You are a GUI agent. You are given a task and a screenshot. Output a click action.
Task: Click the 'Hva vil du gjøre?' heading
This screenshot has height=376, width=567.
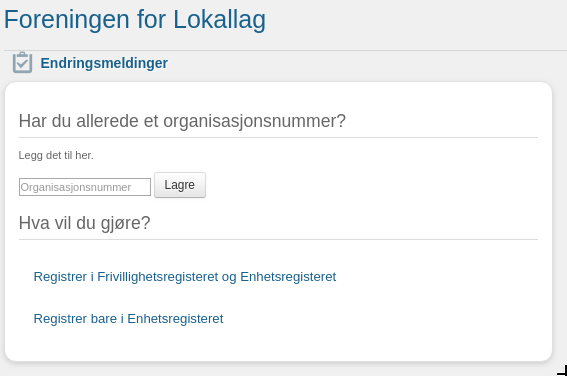point(85,223)
